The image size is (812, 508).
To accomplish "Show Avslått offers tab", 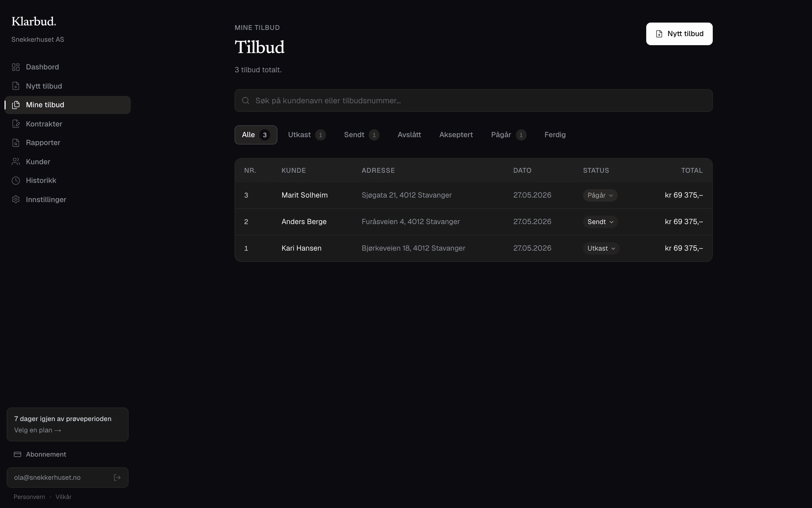I will click(409, 135).
